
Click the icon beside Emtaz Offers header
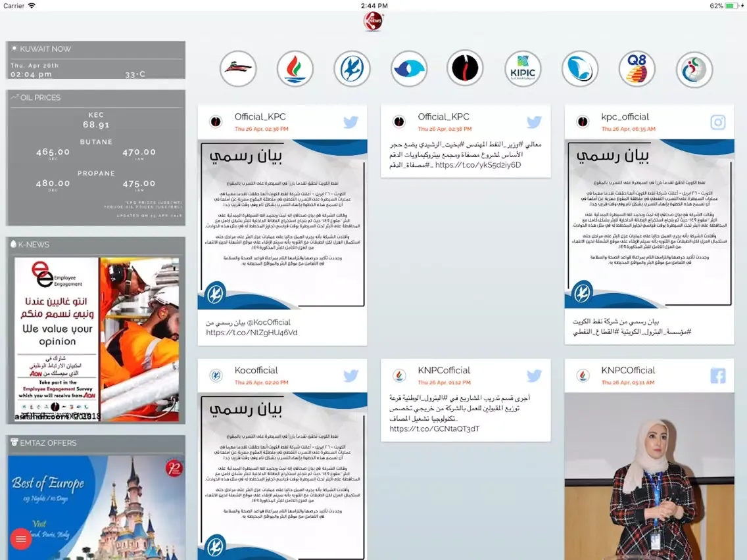click(x=14, y=442)
